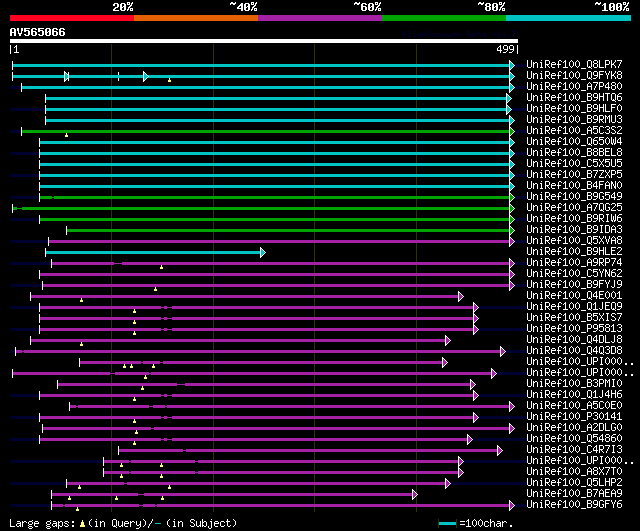Click the UniRef100_B5XIS7 label
Viewport: 640px width, 531px height.
point(574,318)
